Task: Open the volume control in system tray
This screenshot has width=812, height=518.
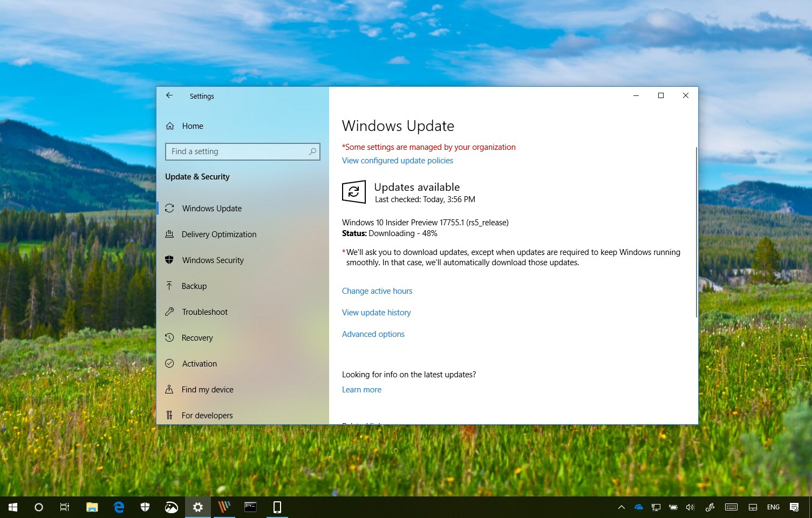Action: click(690, 507)
